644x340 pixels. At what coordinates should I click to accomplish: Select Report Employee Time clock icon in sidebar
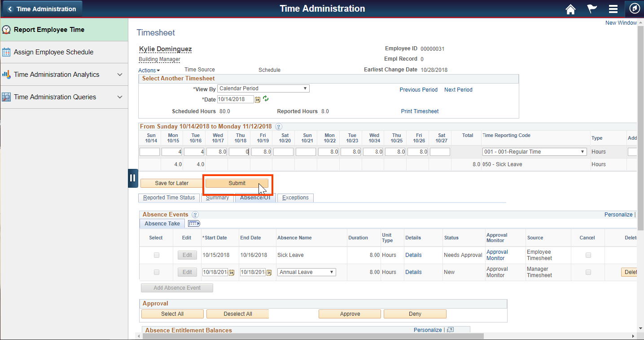pos(7,29)
